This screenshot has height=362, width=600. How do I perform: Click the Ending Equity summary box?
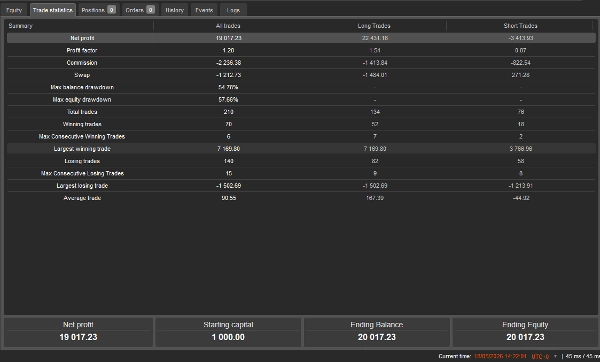pos(525,332)
